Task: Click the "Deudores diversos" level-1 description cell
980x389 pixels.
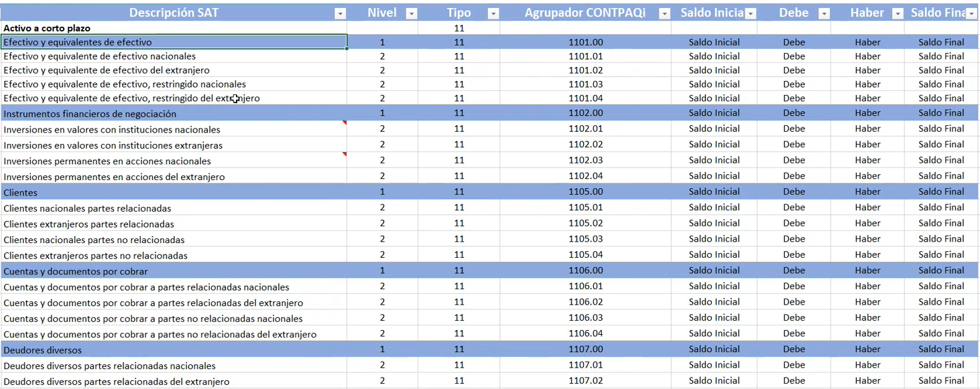Action: pyautogui.click(x=42, y=350)
